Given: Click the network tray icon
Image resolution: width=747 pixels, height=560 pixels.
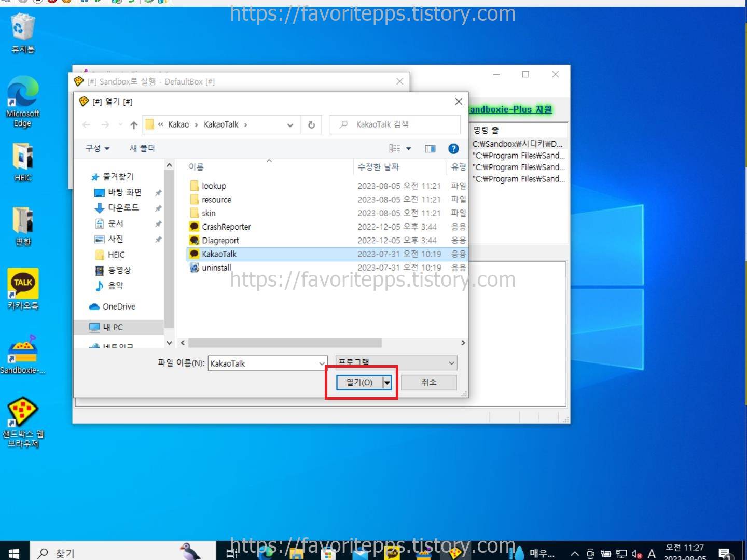Looking at the screenshot, I should (621, 553).
